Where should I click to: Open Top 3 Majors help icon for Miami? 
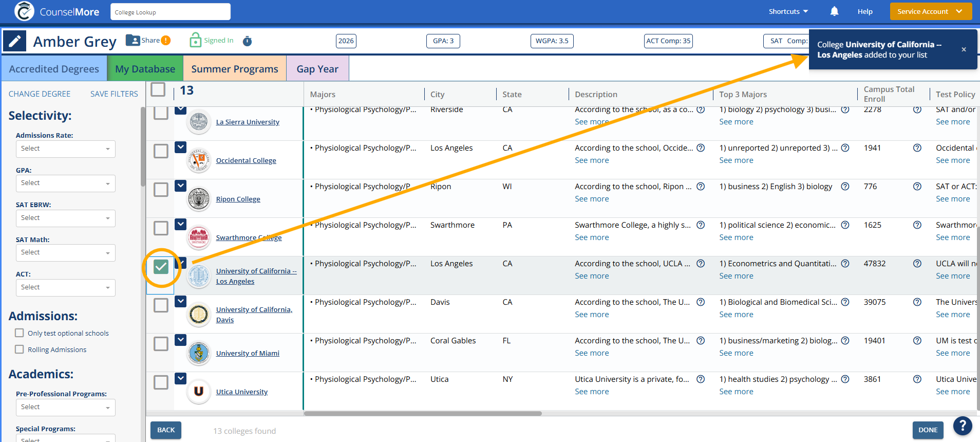click(845, 341)
